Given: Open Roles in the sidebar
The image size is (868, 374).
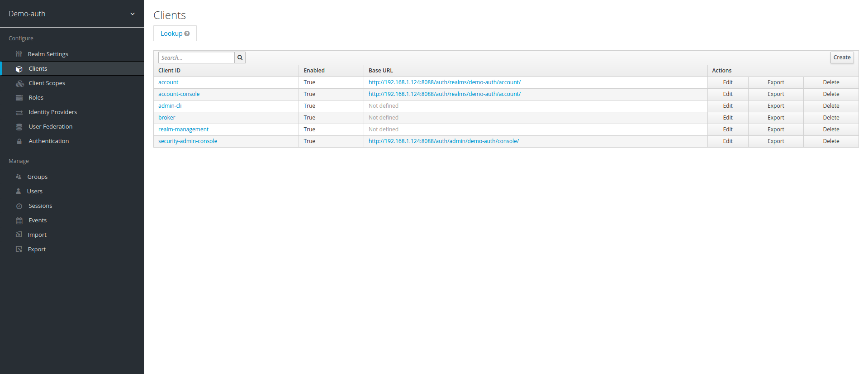Looking at the screenshot, I should (x=36, y=98).
